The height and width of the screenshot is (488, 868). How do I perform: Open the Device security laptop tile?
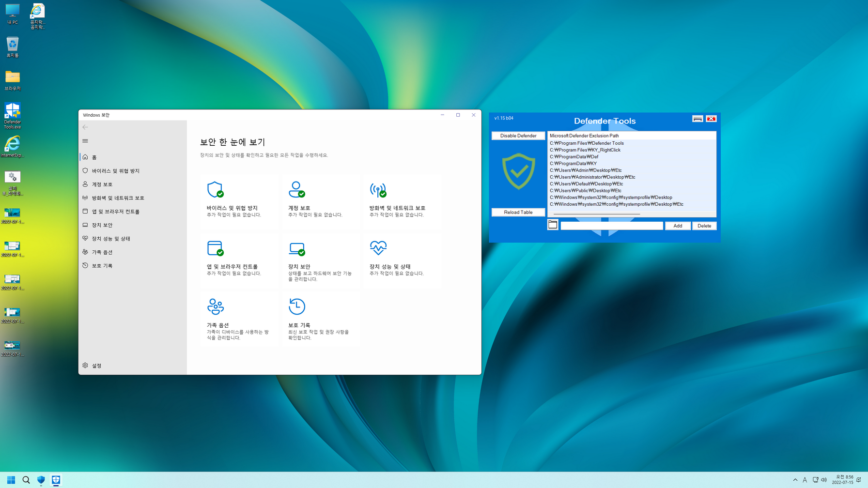click(x=321, y=260)
